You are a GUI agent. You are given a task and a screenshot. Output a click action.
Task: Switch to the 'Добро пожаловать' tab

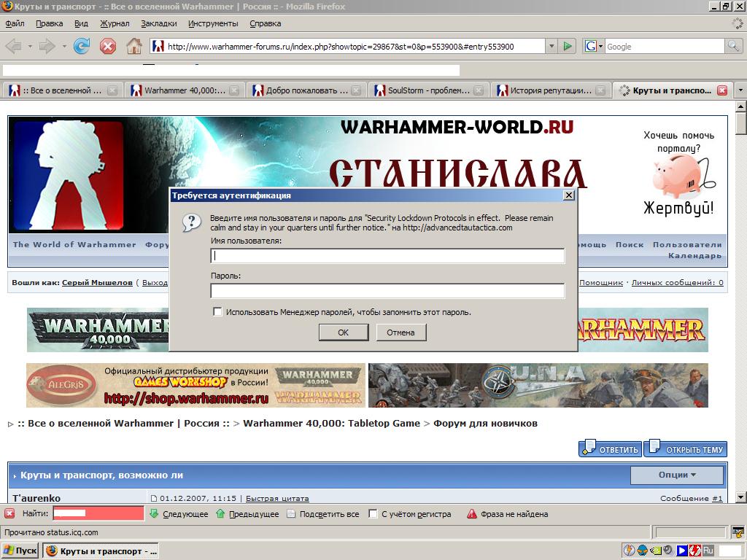coord(306,90)
